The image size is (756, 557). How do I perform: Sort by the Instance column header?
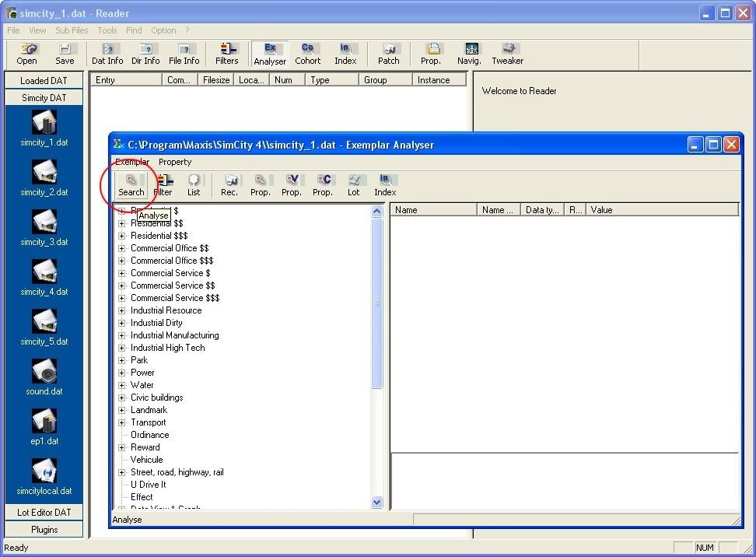click(439, 80)
